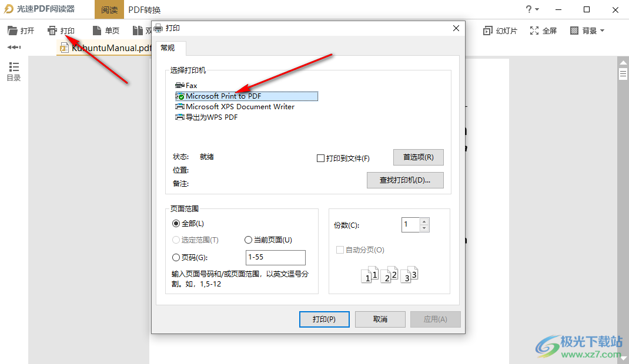Click the Print icon in the toolbar
Viewport: 629px width, 364px height.
tap(52, 31)
